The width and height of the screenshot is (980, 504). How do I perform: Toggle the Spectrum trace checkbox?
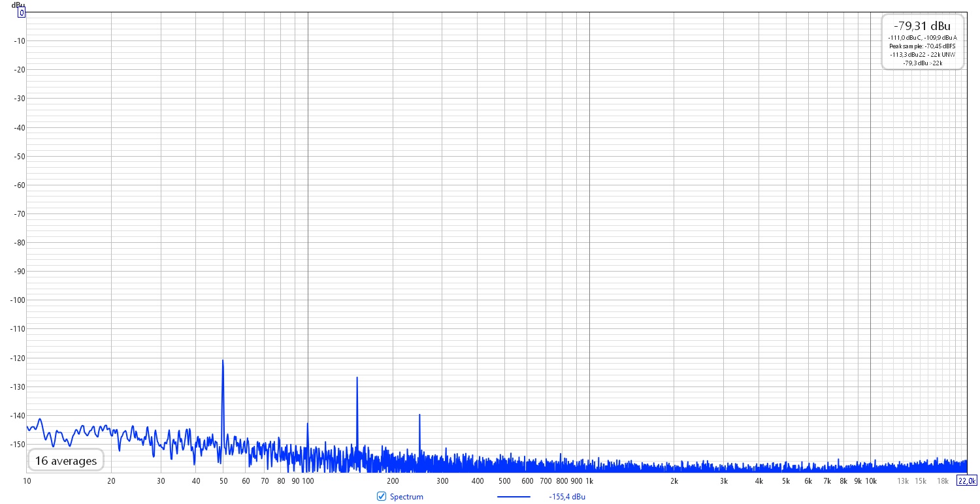click(382, 497)
